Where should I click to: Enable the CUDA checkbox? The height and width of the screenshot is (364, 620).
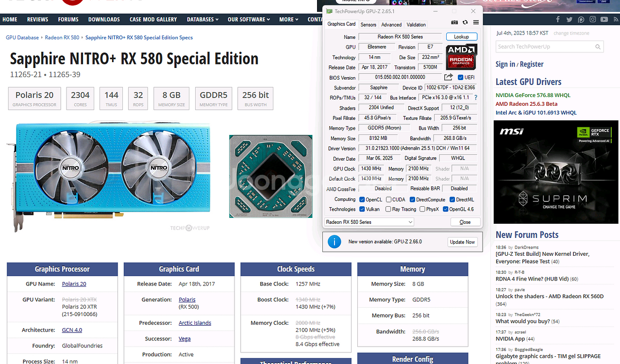coord(388,199)
